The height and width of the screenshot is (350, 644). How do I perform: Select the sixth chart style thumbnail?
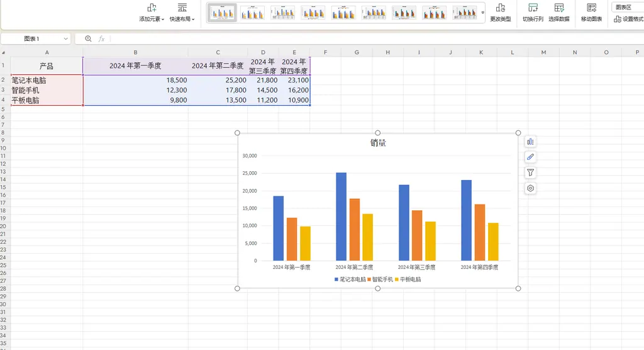(x=374, y=13)
